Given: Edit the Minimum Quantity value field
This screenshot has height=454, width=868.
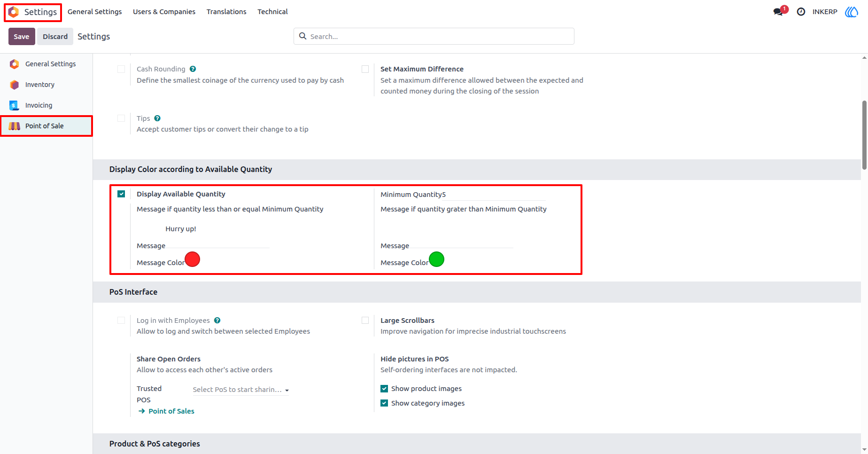Looking at the screenshot, I should 494,195.
